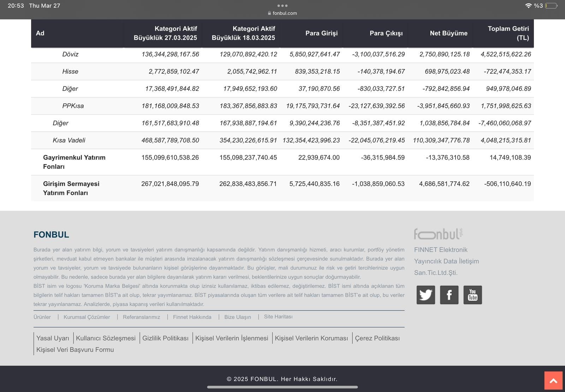Image resolution: width=565 pixels, height=392 pixels.
Task: Select Girişim Sermayesi Yatırım Fonları row
Action: 71,188
